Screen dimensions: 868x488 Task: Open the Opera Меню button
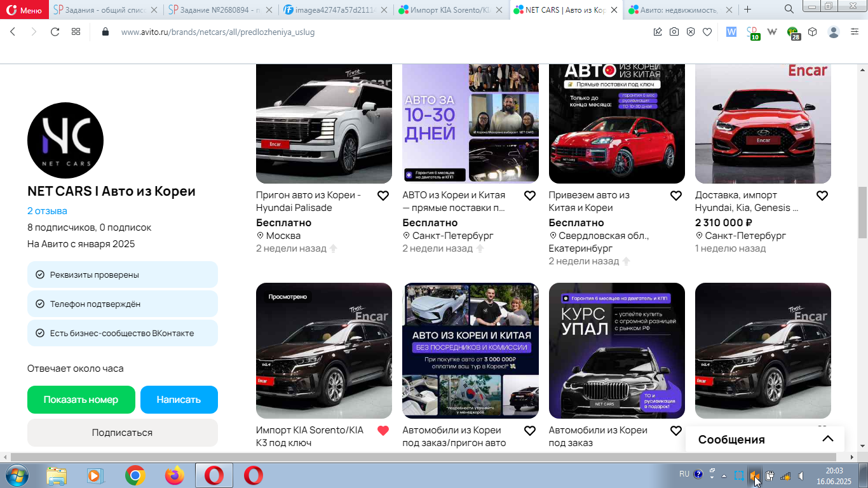click(24, 10)
